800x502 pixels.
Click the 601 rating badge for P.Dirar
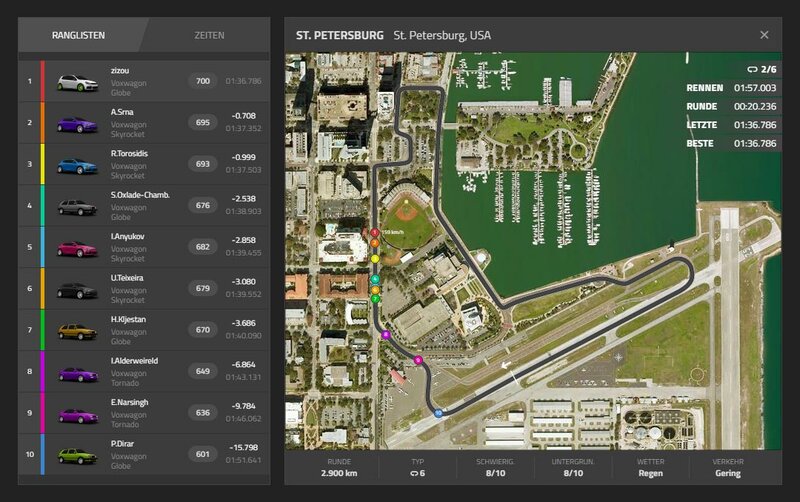pyautogui.click(x=203, y=454)
